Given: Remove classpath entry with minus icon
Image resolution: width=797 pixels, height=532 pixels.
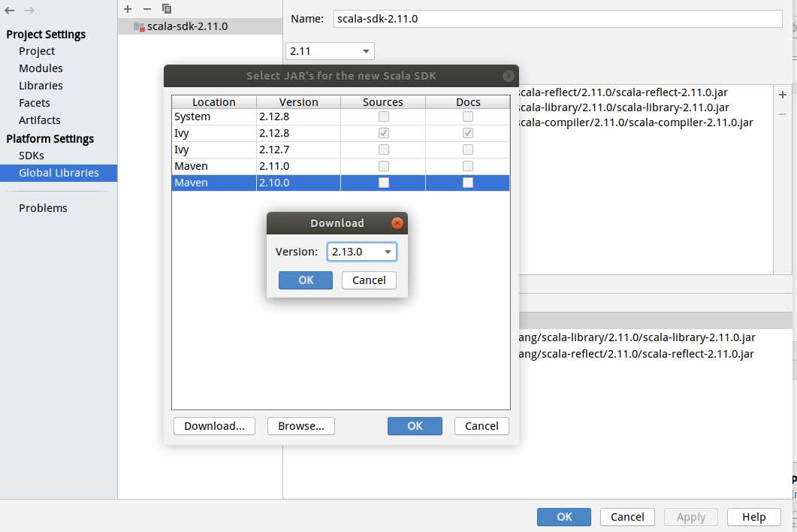Looking at the screenshot, I should tap(782, 114).
